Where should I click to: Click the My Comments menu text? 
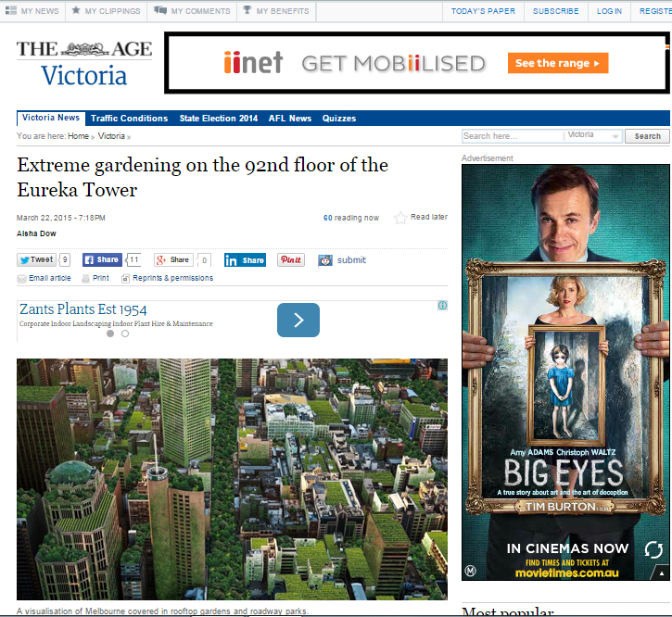[x=200, y=11]
